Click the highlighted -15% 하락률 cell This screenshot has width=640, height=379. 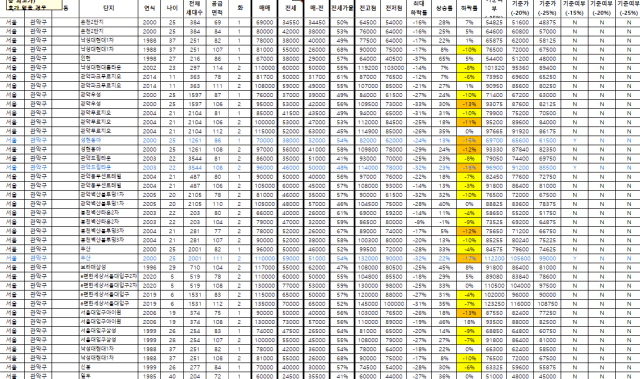coord(469,140)
